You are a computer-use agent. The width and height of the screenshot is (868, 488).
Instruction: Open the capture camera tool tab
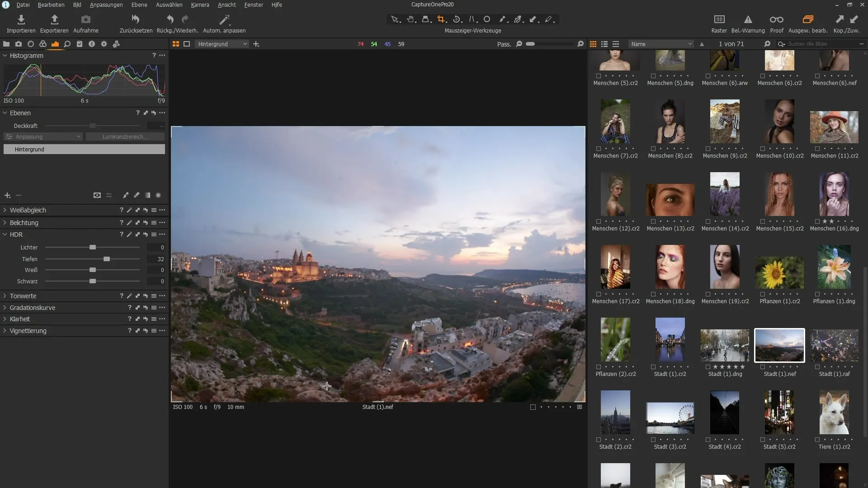coord(19,44)
